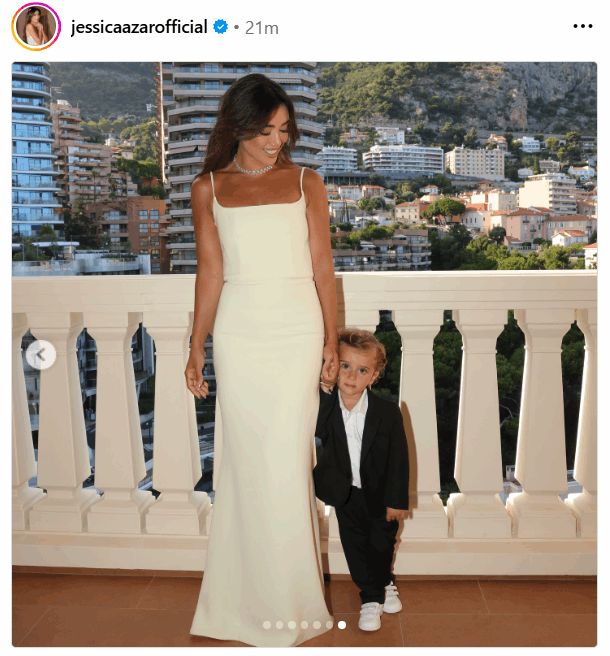Jump to first carousel dot
The height and width of the screenshot is (656, 610).
(267, 625)
